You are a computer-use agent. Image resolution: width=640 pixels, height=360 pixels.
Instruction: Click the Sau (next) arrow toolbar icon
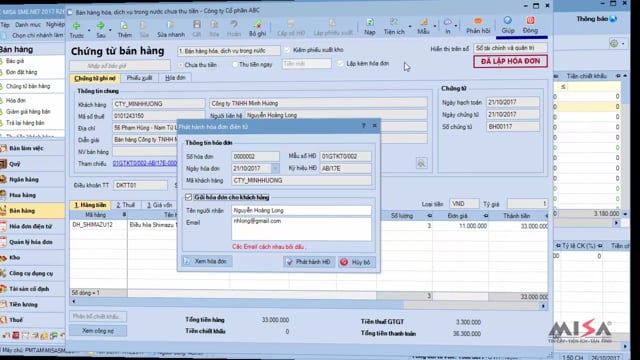(x=100, y=26)
